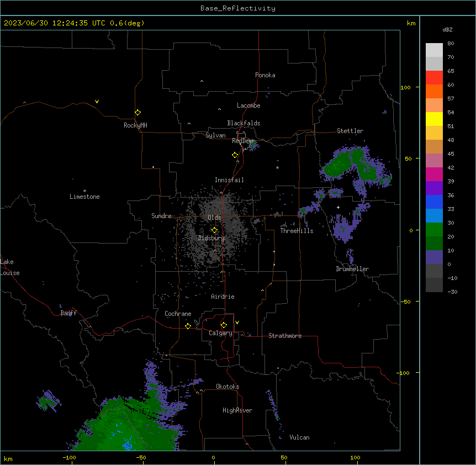Click the yellow marker south of RedDeer
The width and height of the screenshot is (476, 465).
point(235,155)
